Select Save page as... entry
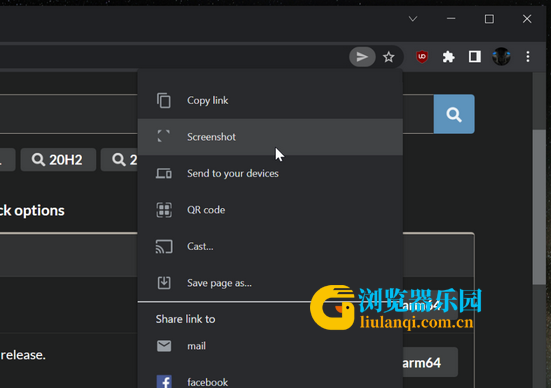 pyautogui.click(x=270, y=283)
